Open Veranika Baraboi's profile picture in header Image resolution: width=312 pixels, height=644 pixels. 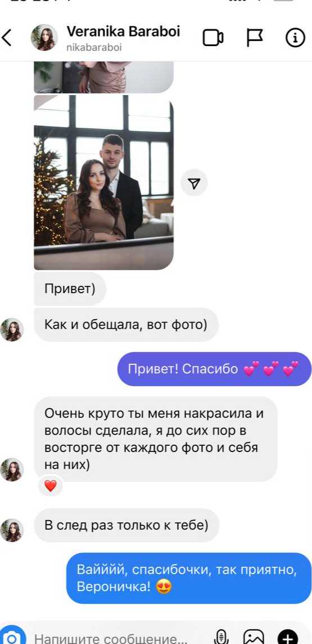point(44,37)
